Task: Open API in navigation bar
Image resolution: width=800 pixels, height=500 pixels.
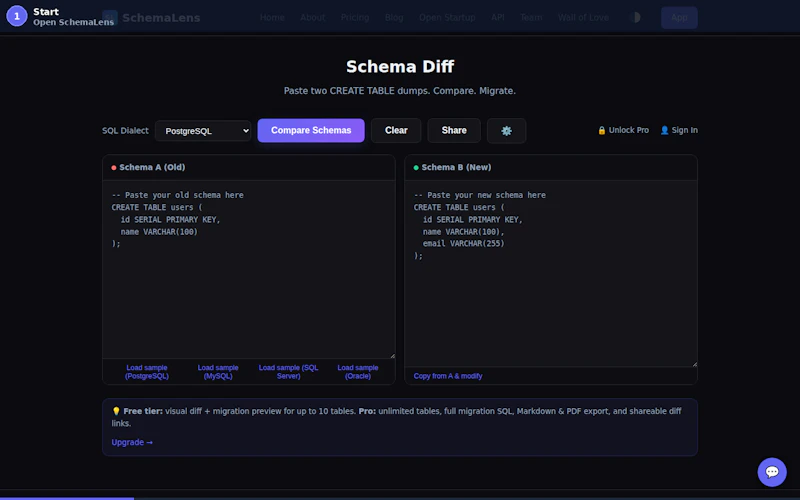Action: (497, 17)
